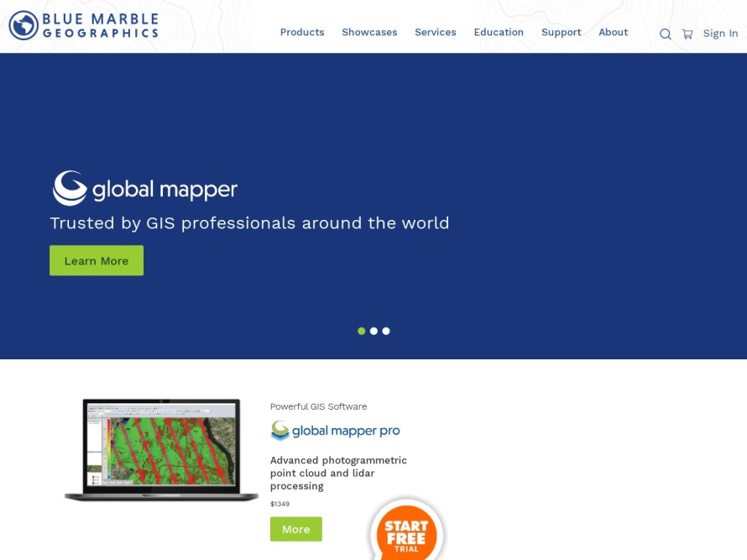Select the first carousel slide dot

click(x=362, y=331)
